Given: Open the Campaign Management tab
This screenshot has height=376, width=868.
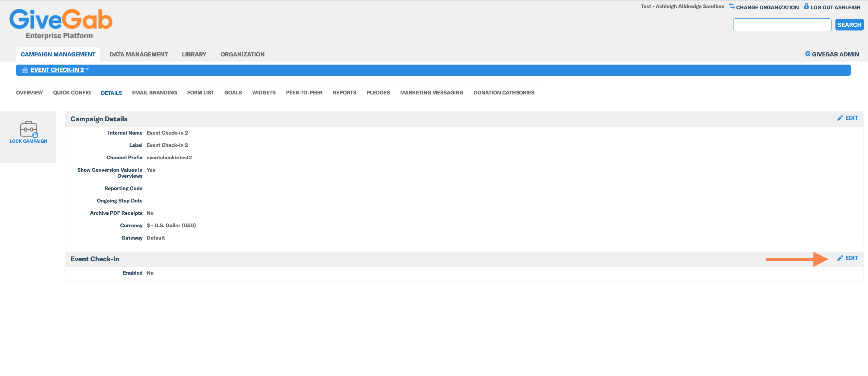Looking at the screenshot, I should (58, 54).
